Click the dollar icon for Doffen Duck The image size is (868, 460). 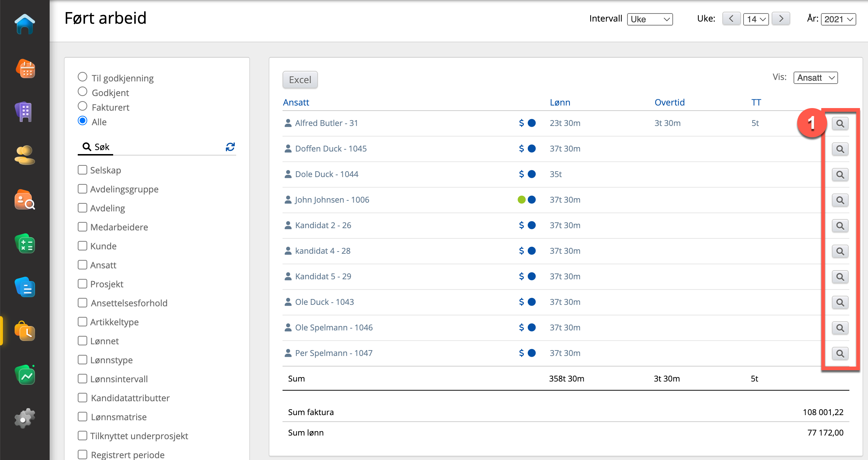521,149
